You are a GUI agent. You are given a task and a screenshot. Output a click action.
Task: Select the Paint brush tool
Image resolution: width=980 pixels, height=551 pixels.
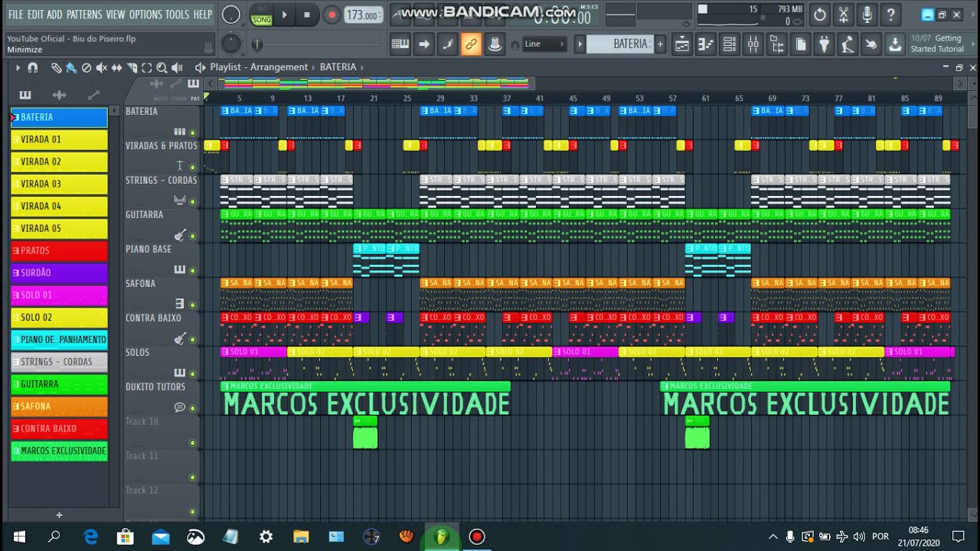(71, 67)
